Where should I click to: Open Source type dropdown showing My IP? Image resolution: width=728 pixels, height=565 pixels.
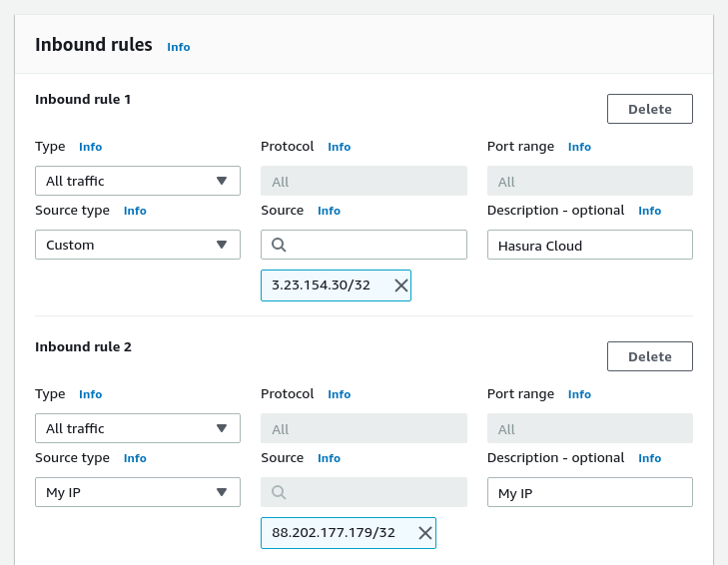(138, 492)
